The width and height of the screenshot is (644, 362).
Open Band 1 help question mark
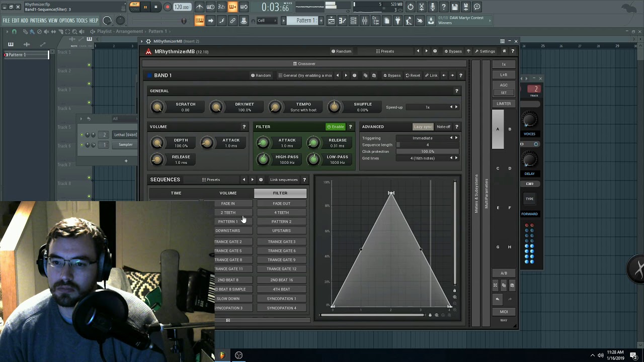coord(460,75)
